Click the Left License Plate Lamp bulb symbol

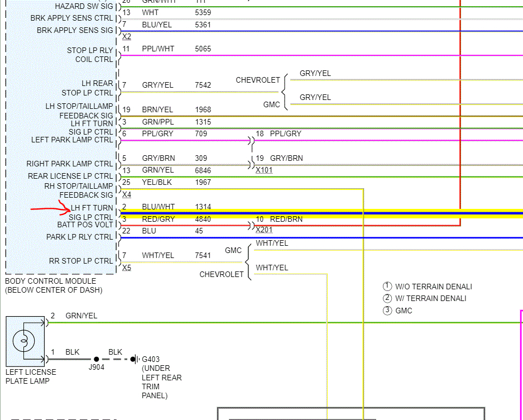click(23, 341)
